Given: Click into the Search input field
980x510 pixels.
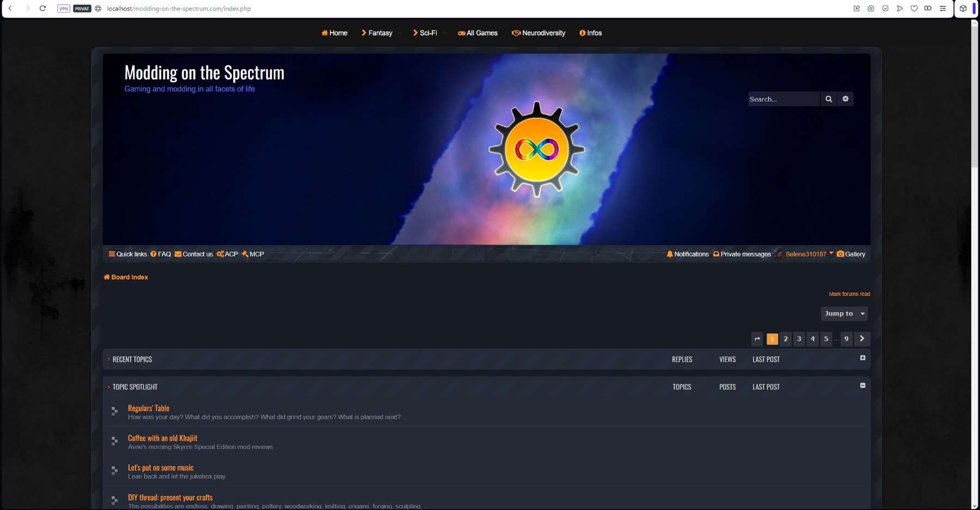Looking at the screenshot, I should [782, 99].
